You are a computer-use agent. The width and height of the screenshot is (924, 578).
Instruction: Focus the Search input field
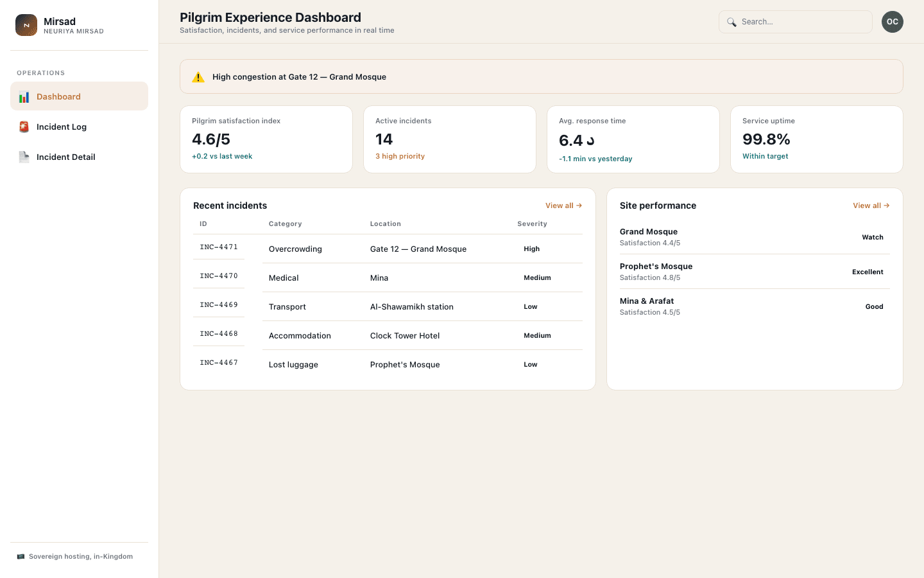point(796,22)
